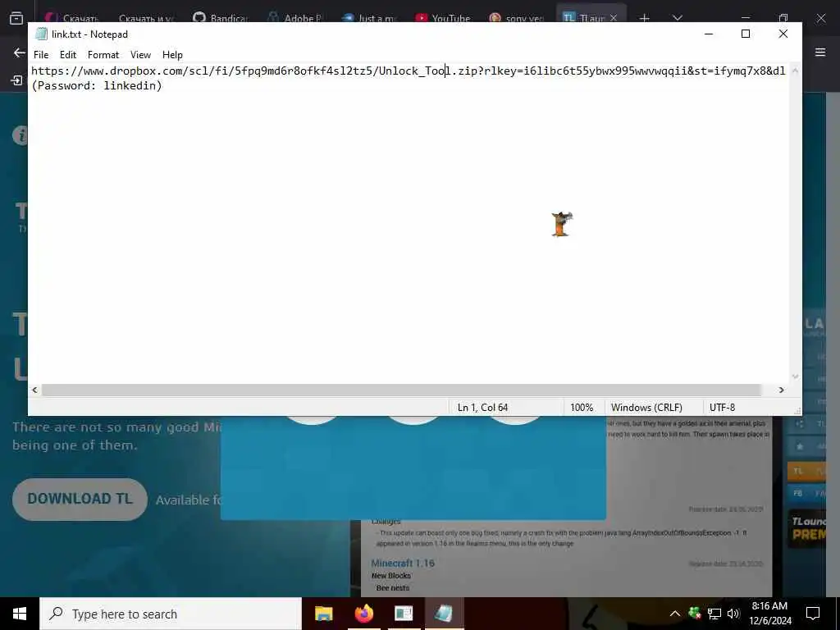
Task: Open the notification center icon
Action: pos(813,614)
